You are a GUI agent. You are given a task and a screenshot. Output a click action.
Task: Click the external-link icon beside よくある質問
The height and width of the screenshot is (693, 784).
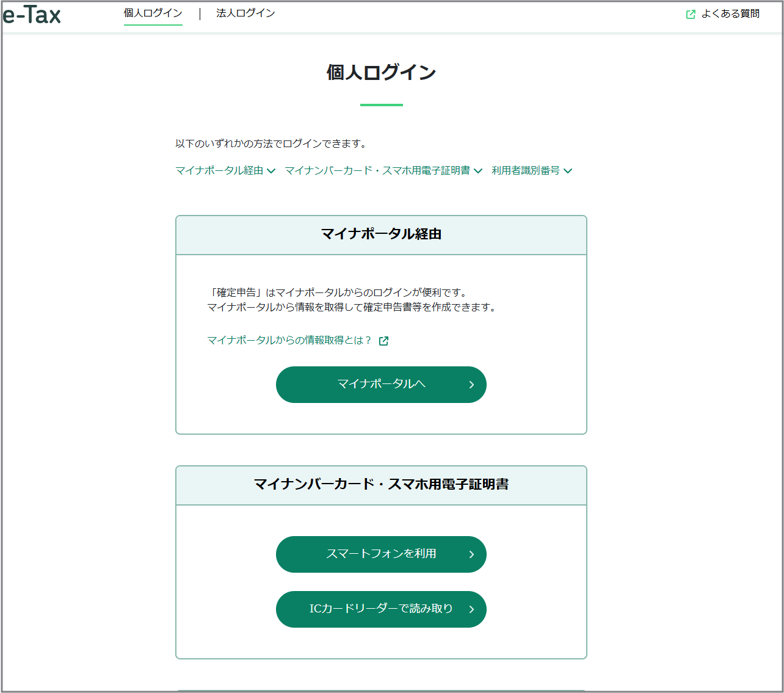(691, 13)
